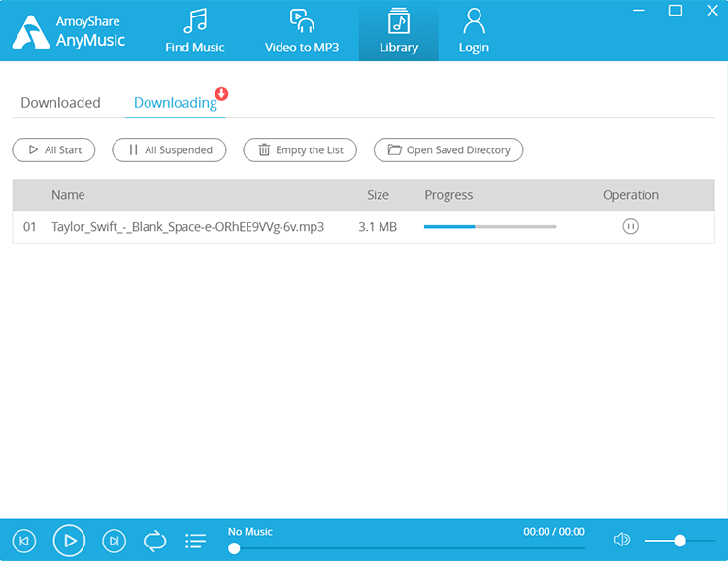
Task: Mute audio with the speaker icon
Action: (621, 540)
